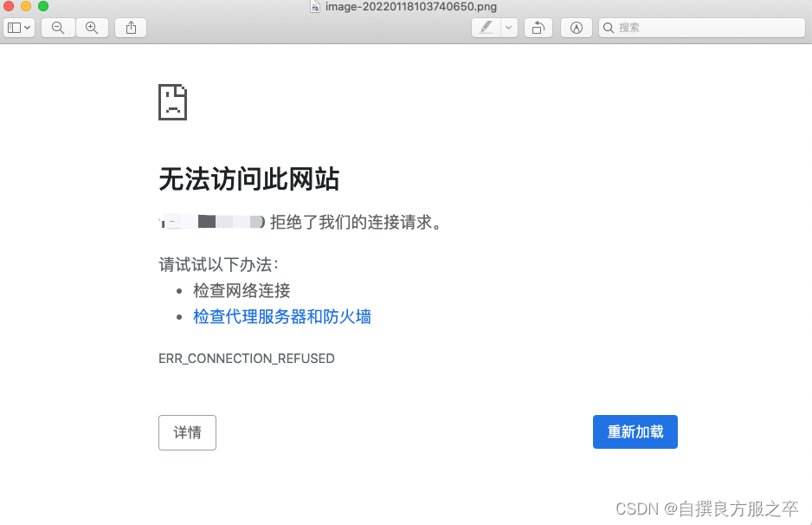Click the image file icon in title bar
812x525 pixels.
click(x=315, y=6)
